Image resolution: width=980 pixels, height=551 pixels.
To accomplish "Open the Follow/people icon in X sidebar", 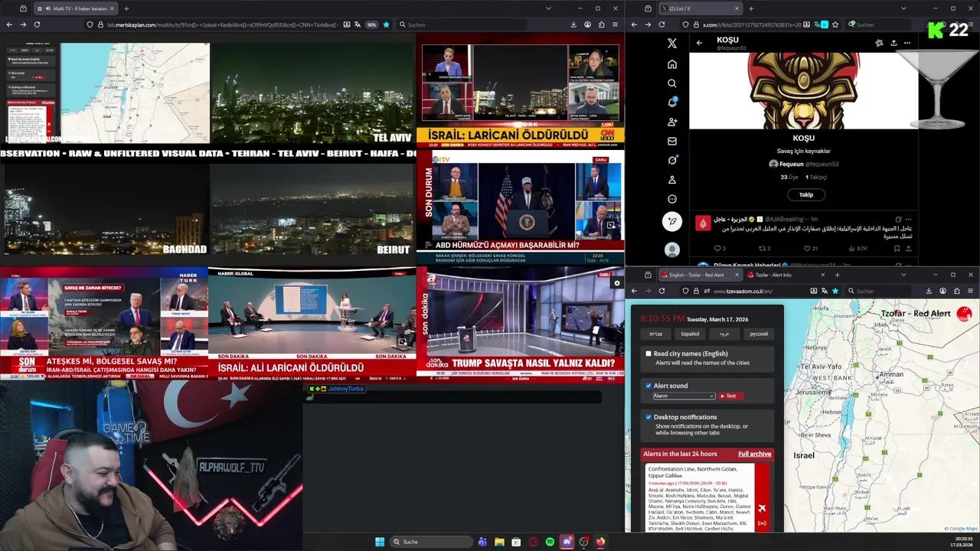I will [x=672, y=122].
